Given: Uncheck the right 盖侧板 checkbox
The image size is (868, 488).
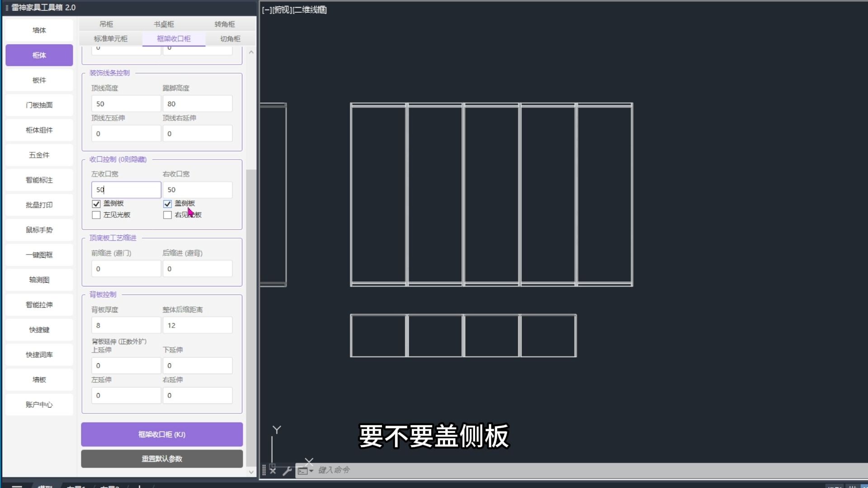Looking at the screenshot, I should [x=168, y=204].
